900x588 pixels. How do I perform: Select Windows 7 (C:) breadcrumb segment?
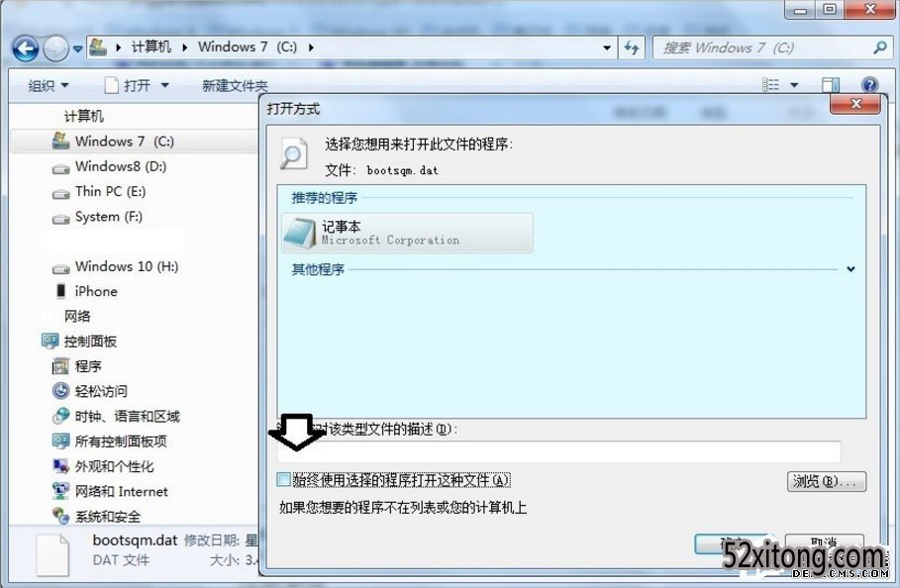click(248, 48)
